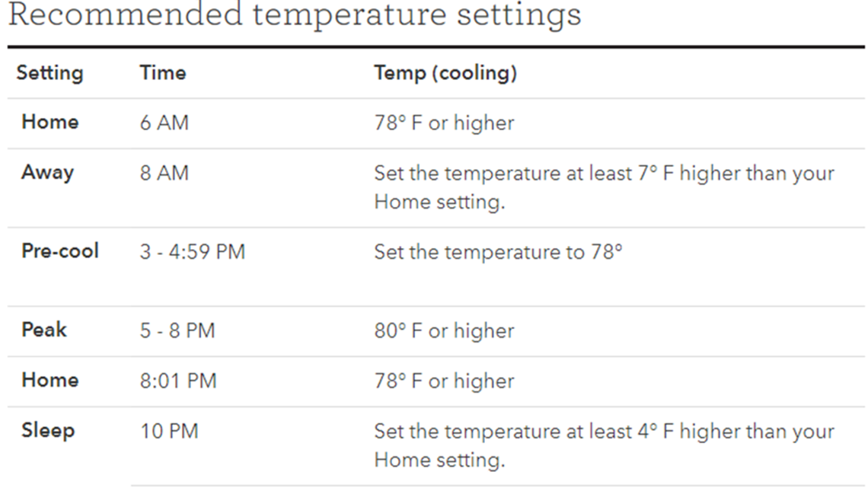Click the 6 AM time cell

coord(164,123)
